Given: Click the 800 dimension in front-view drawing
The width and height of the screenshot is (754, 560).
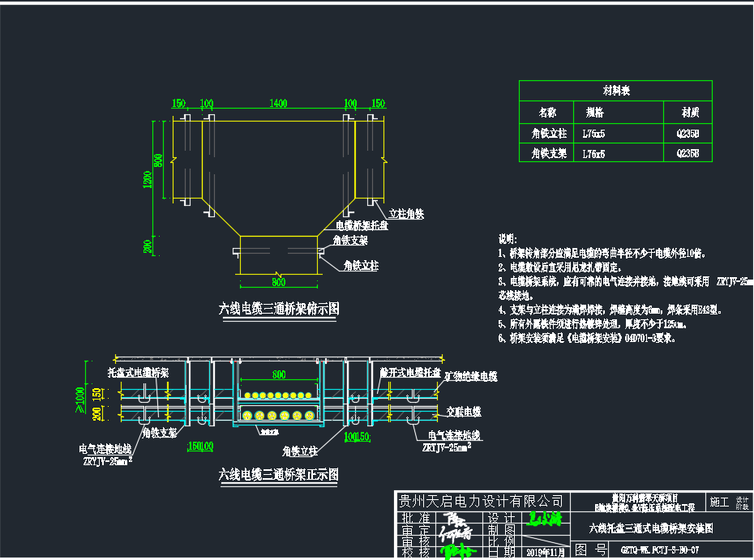Looking at the screenshot, I should click(279, 374).
